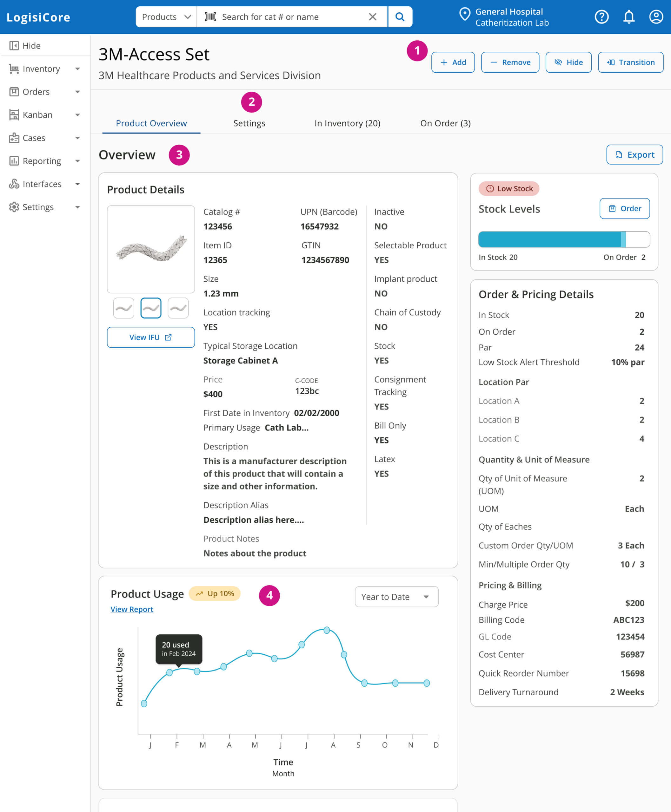Expand the Cases sidebar menu arrow
This screenshot has width=671, height=812.
coord(78,138)
